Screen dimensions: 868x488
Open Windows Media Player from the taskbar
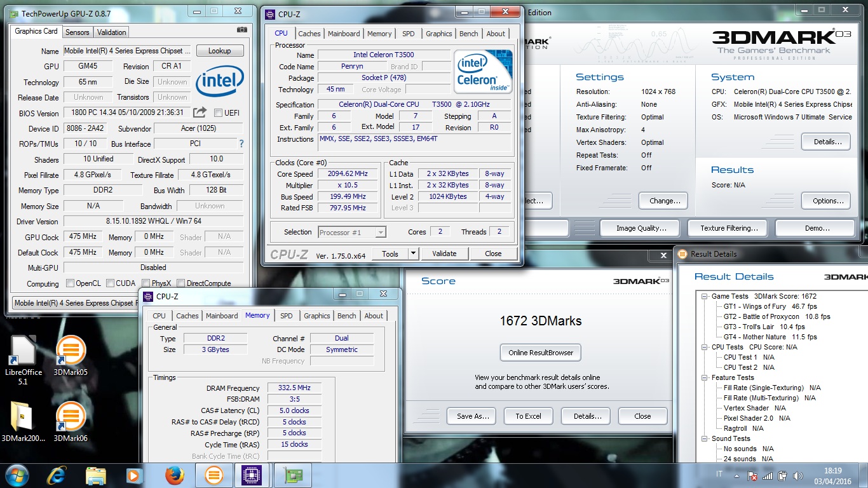[x=134, y=475]
